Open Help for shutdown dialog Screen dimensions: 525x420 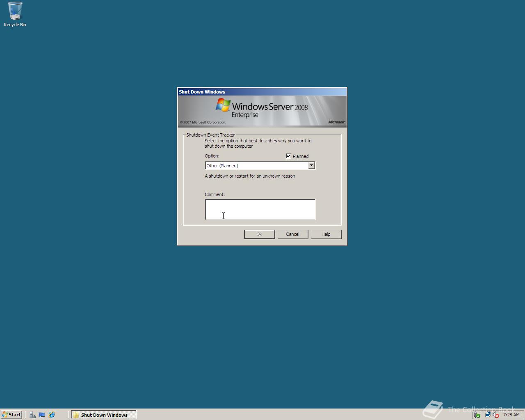(x=326, y=234)
